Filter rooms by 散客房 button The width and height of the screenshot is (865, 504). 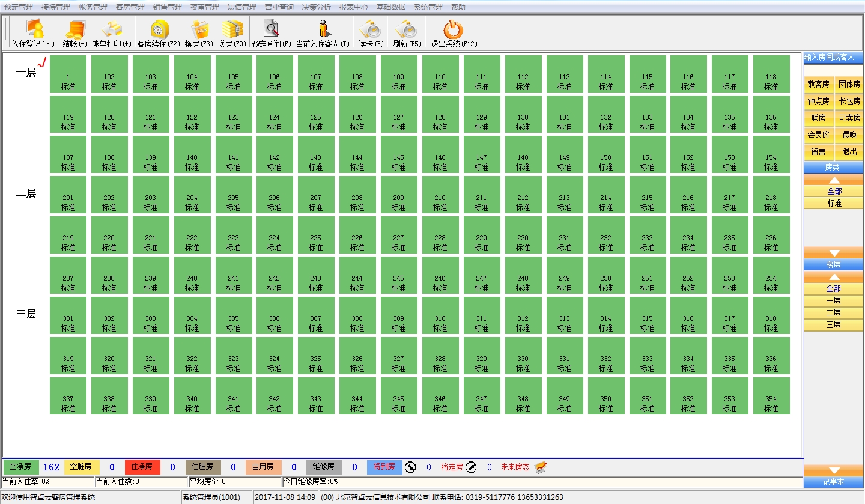click(x=818, y=85)
